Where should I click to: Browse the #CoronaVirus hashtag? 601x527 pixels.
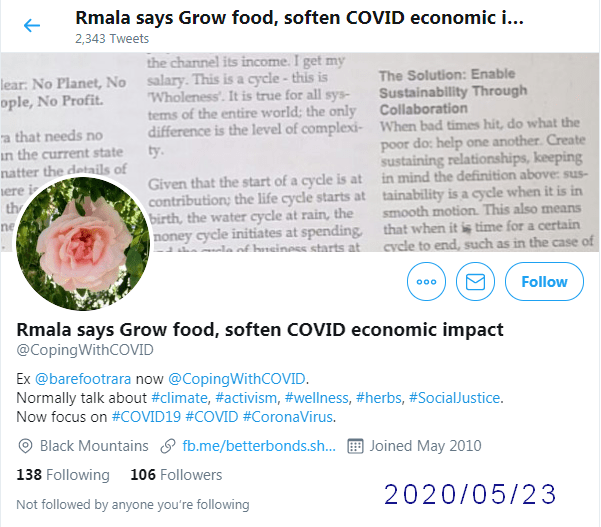click(x=288, y=417)
